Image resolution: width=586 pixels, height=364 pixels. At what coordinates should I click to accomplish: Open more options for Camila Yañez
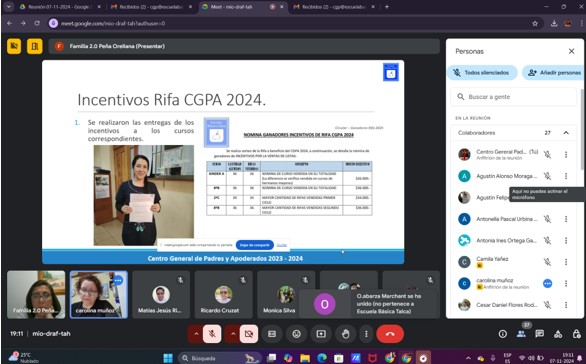(566, 262)
